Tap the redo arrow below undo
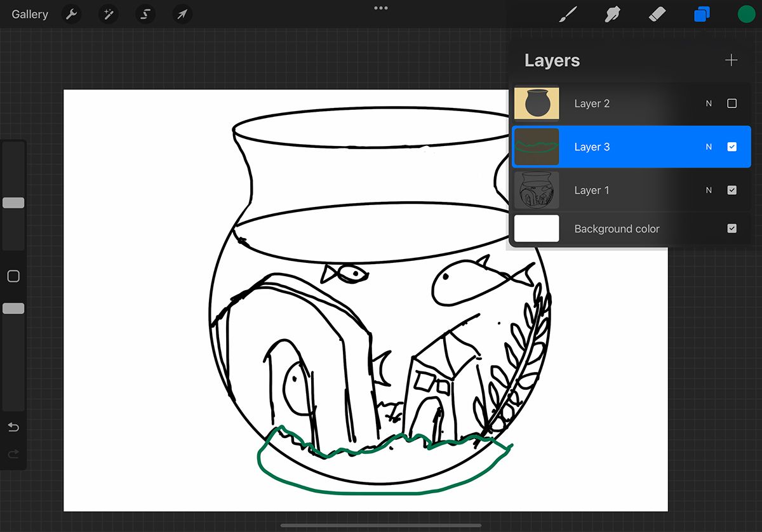Viewport: 762px width, 532px height. 13,453
